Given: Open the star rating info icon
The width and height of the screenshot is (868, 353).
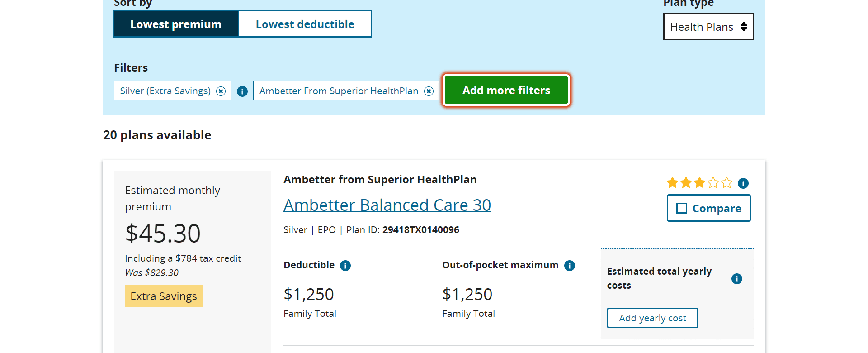Looking at the screenshot, I should 743,183.
